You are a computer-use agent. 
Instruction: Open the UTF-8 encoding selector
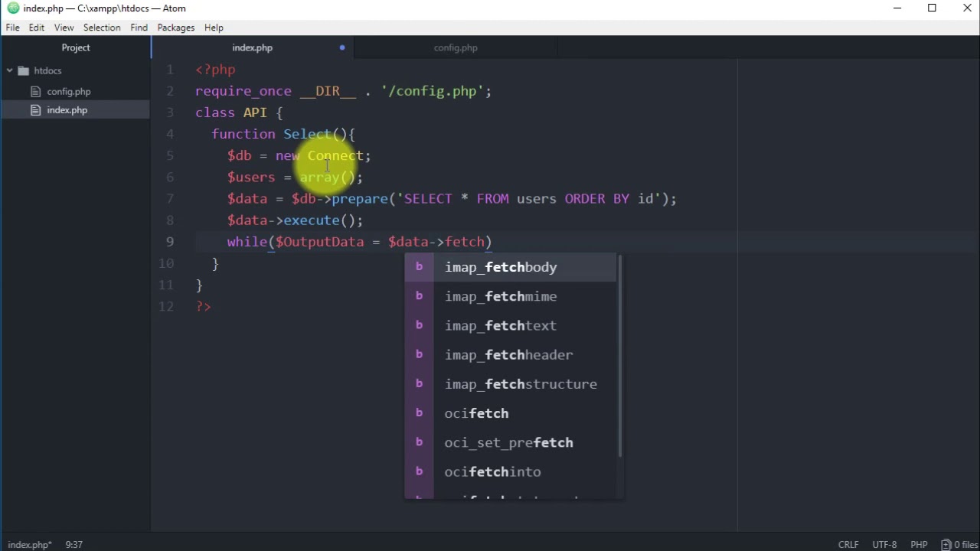point(884,545)
